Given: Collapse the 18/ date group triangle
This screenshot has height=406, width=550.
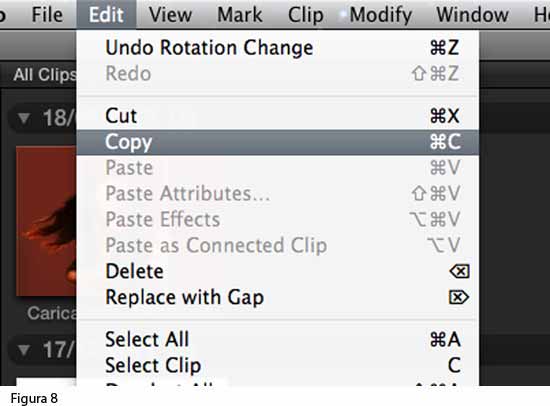Looking at the screenshot, I should 24,118.
